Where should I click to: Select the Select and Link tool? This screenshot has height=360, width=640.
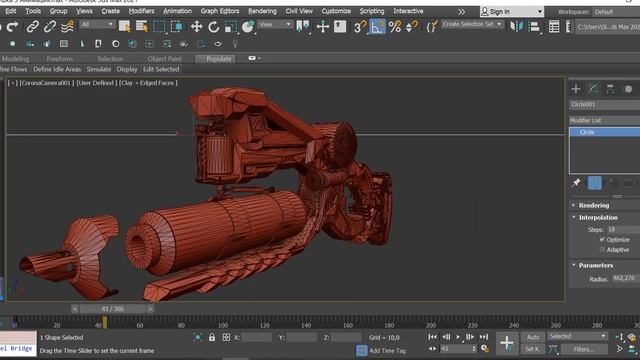click(x=33, y=27)
